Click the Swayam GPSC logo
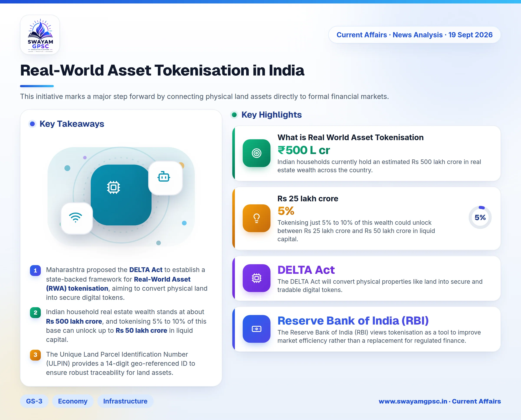 [x=40, y=35]
